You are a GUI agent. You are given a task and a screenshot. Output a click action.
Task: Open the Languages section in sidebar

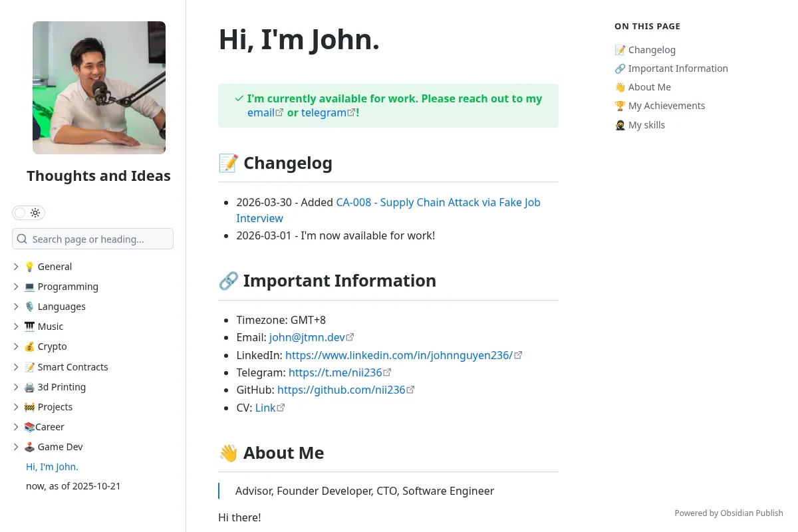coord(55,307)
